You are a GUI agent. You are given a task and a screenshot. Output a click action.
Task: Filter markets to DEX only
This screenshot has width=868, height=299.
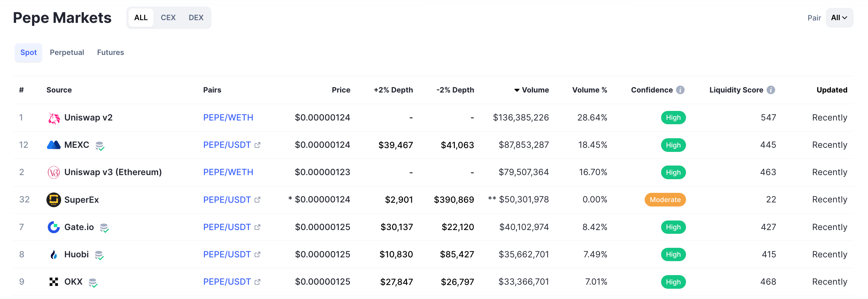coord(196,18)
